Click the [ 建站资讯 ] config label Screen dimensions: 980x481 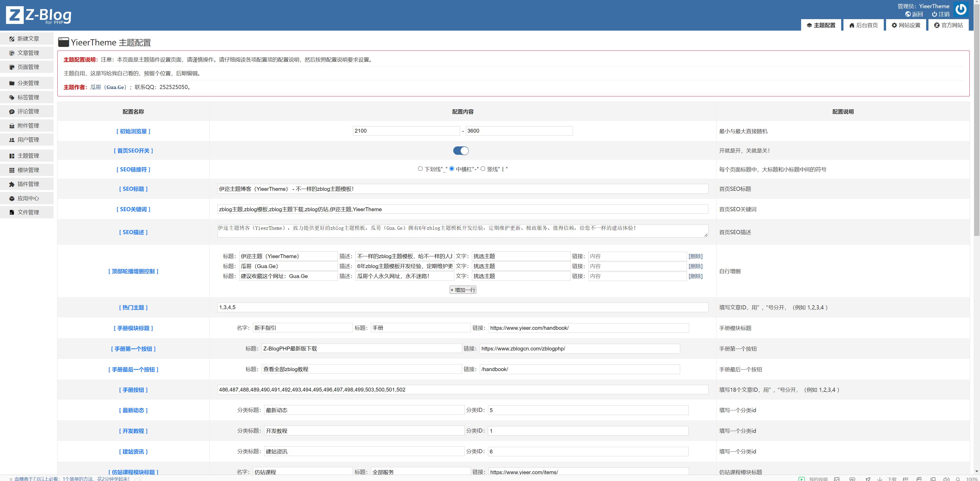click(x=133, y=452)
